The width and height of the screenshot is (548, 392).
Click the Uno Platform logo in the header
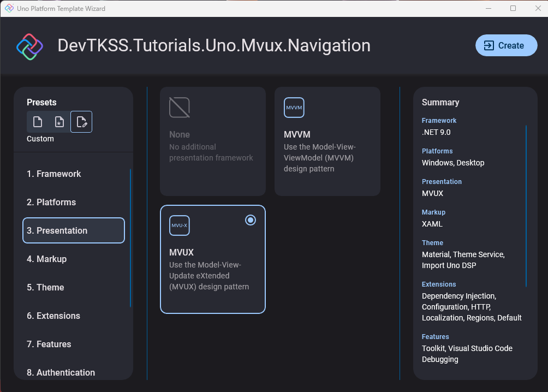[x=29, y=46]
